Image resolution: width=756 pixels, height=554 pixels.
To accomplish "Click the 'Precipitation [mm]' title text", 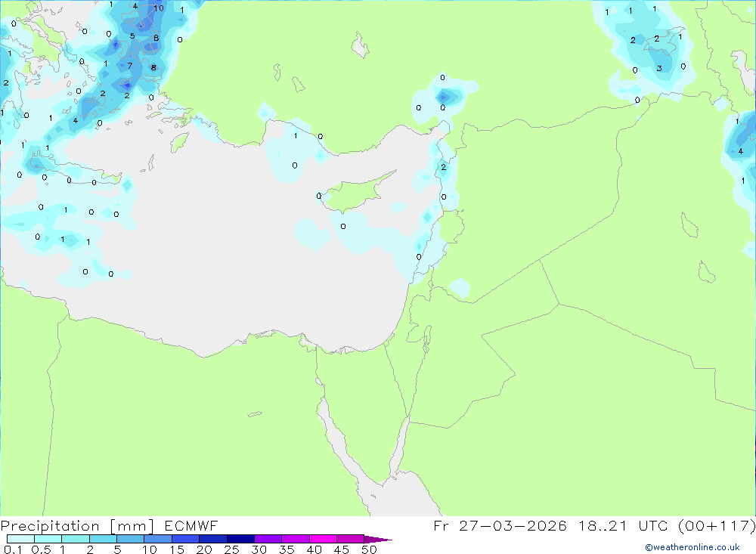I will (77, 526).
